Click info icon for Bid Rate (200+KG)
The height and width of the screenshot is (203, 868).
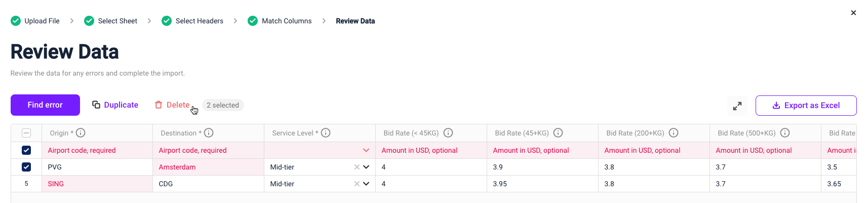pyautogui.click(x=674, y=133)
